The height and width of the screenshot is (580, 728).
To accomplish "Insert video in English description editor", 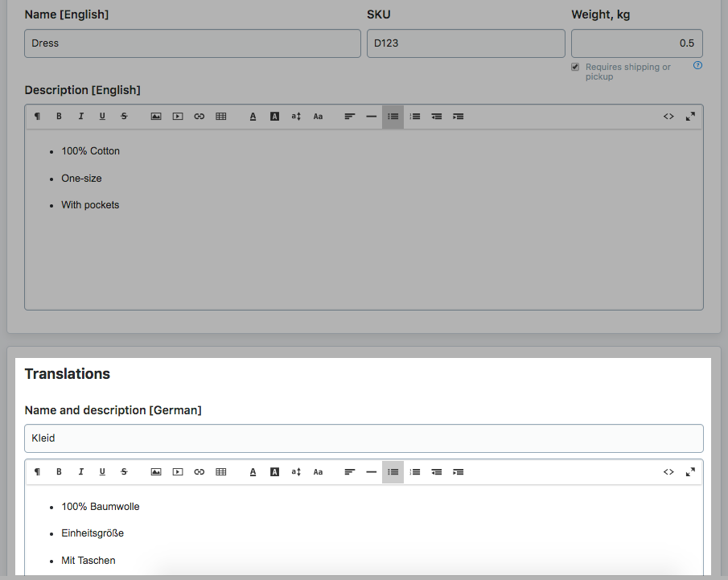I will [x=178, y=117].
